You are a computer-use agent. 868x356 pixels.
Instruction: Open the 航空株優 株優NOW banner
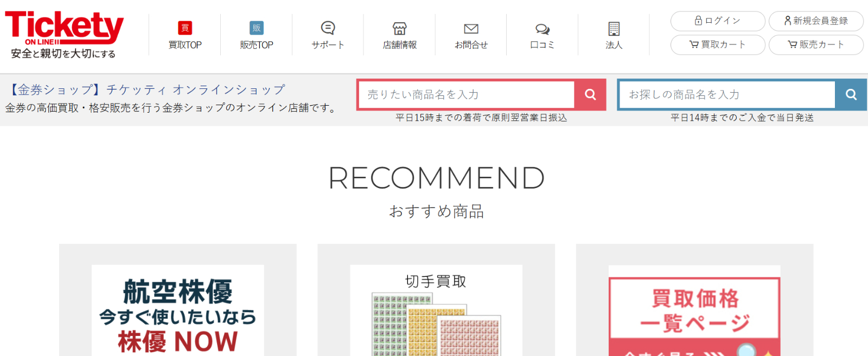177,312
